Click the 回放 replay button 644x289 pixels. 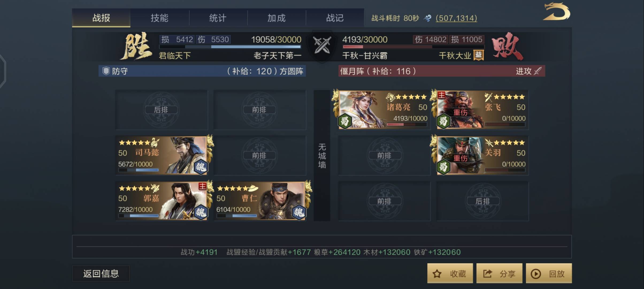click(549, 273)
